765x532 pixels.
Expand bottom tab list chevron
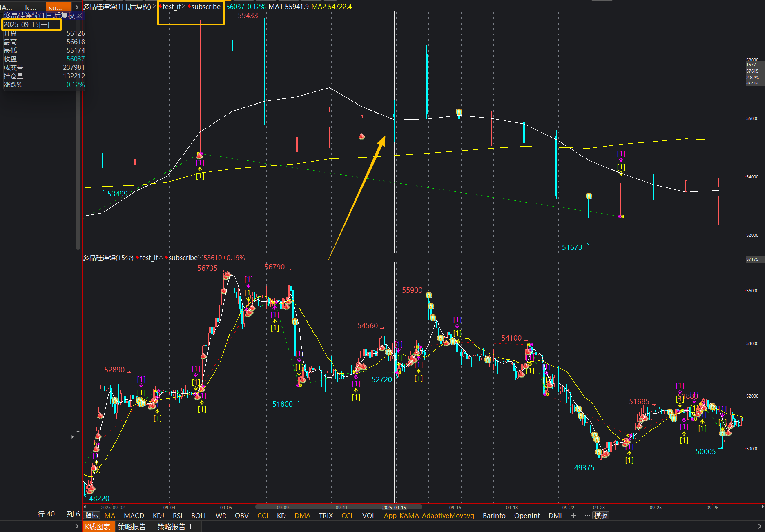(x=77, y=526)
